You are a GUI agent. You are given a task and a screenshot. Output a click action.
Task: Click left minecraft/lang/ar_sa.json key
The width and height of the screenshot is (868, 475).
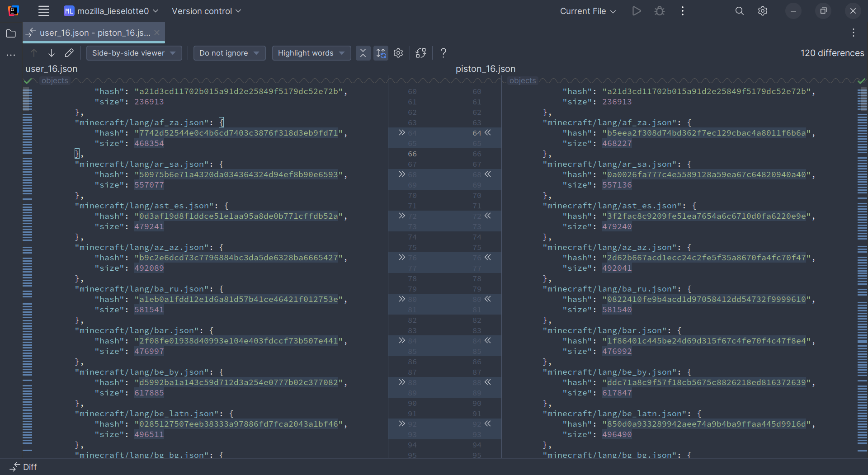pyautogui.click(x=142, y=164)
